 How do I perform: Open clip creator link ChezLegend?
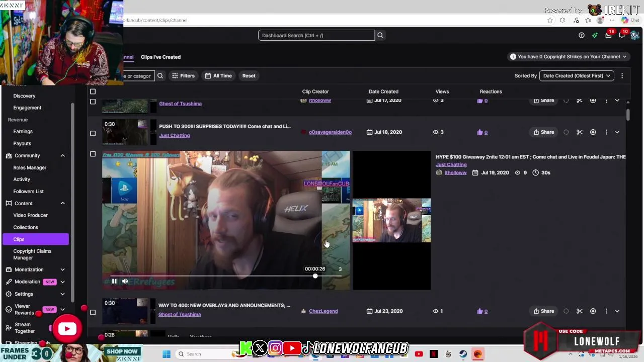323,311
